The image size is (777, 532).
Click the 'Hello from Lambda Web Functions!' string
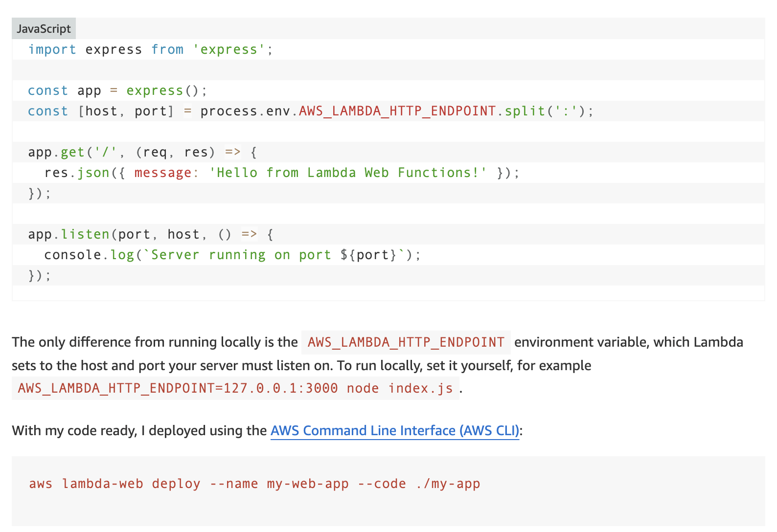coord(348,173)
